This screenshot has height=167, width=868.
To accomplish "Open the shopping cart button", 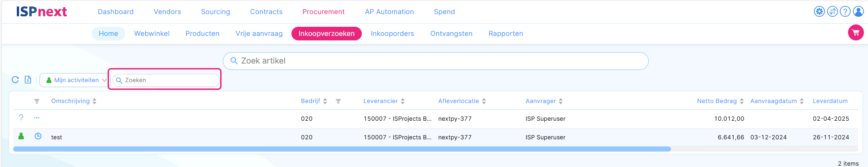I will point(856,33).
